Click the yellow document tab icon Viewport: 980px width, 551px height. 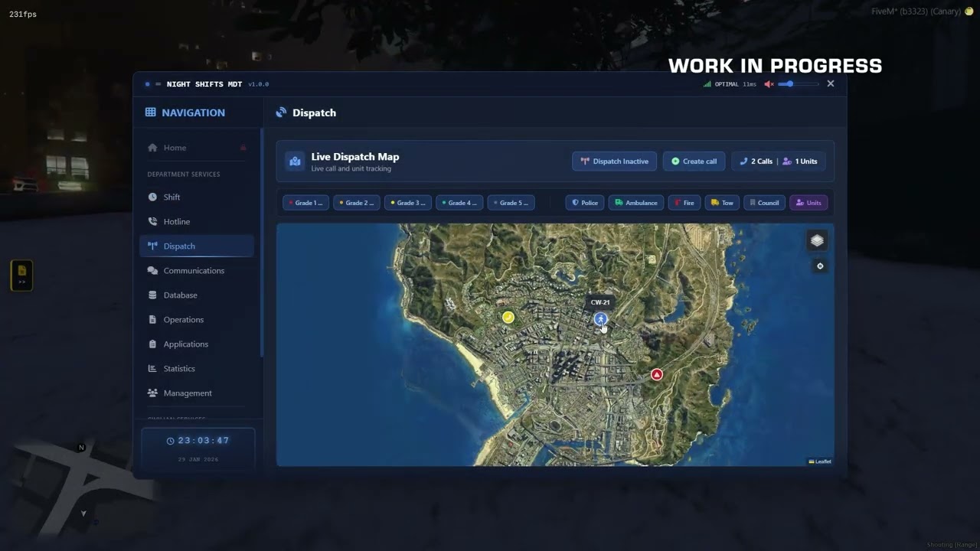[21, 275]
